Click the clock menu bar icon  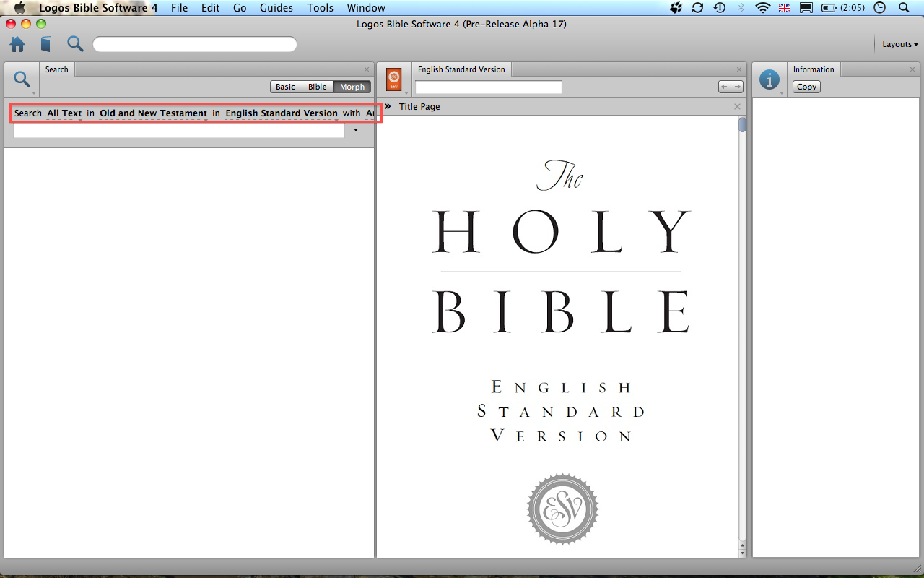879,8
